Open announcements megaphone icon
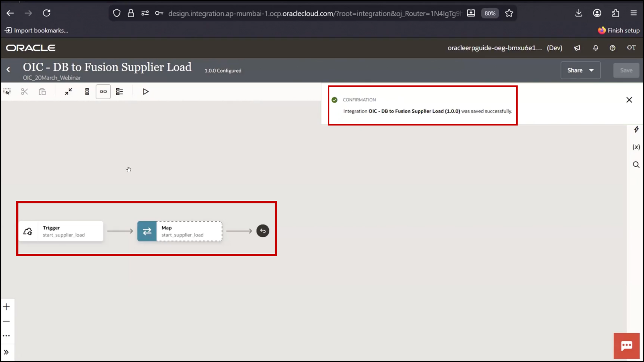Screen dimensions: 644x362 point(577,48)
